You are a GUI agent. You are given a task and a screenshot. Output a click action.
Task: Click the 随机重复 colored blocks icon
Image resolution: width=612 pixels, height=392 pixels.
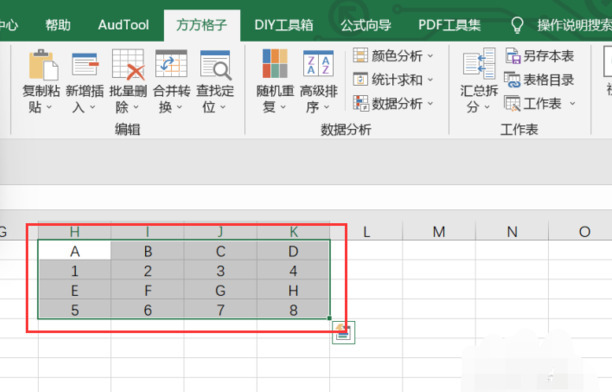pyautogui.click(x=275, y=63)
